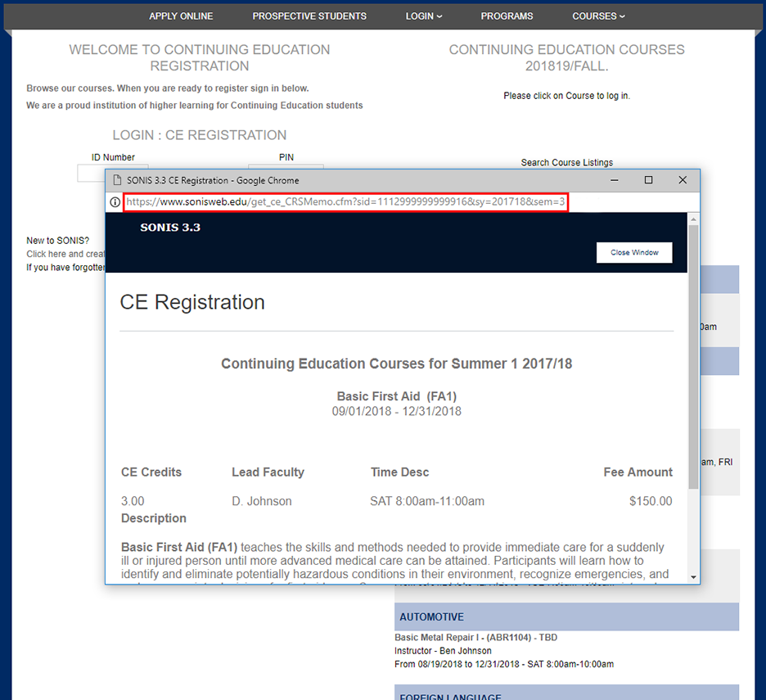
Task: Click the popup vertical scrollbar thumb
Action: point(693,357)
